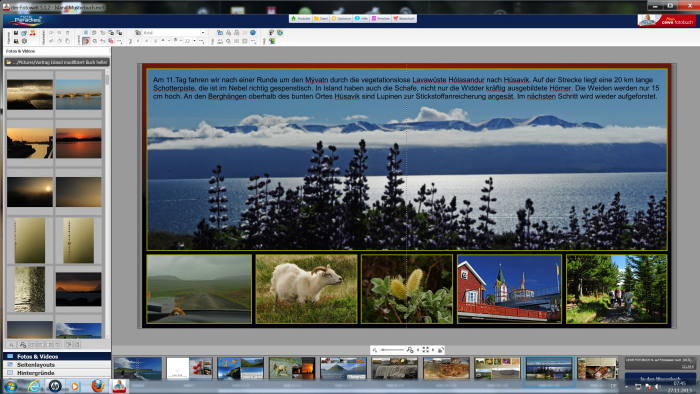Click the save project icon
Screen dimensions: 700x394
[16, 33]
